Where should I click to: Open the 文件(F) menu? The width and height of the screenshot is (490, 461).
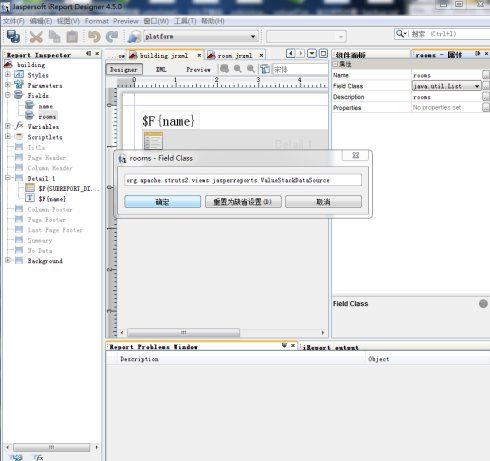tap(14, 21)
